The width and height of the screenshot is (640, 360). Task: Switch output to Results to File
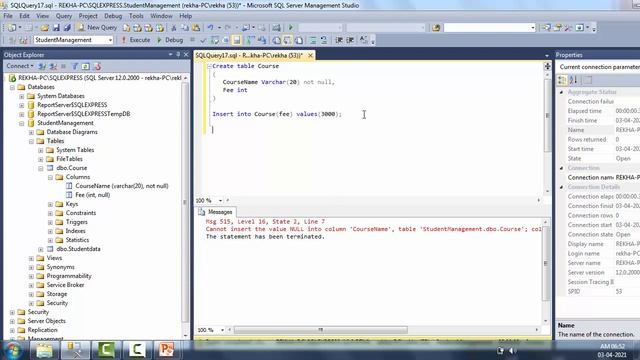[x=299, y=40]
